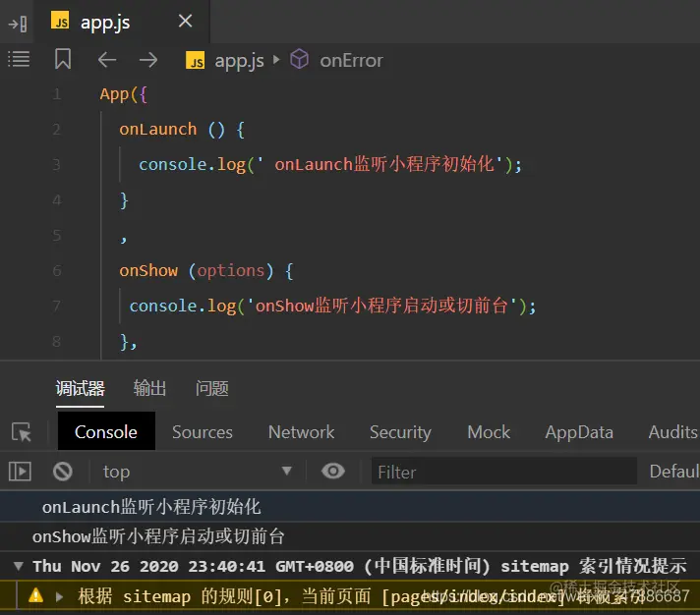Click the cube symbol icon before onError
This screenshot has width=700, height=615.
pos(299,59)
